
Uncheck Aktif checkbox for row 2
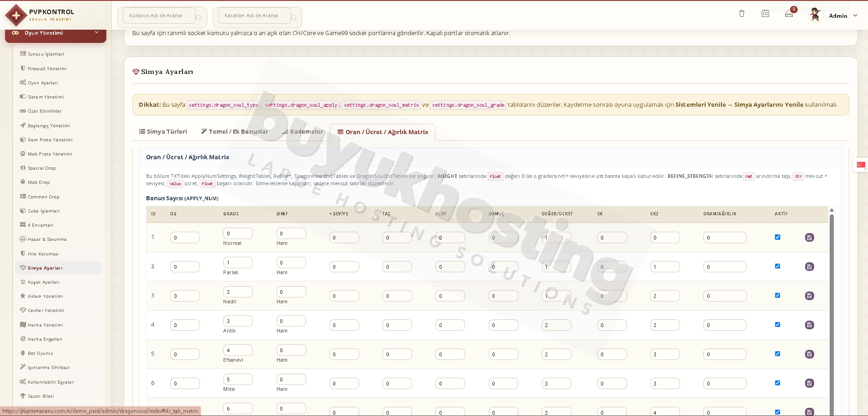[x=778, y=266]
